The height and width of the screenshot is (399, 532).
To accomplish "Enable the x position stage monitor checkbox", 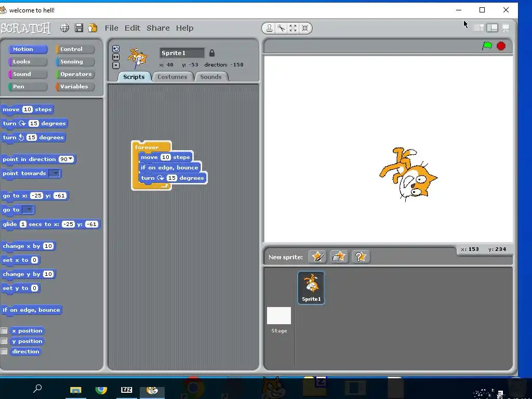I will pyautogui.click(x=4, y=330).
